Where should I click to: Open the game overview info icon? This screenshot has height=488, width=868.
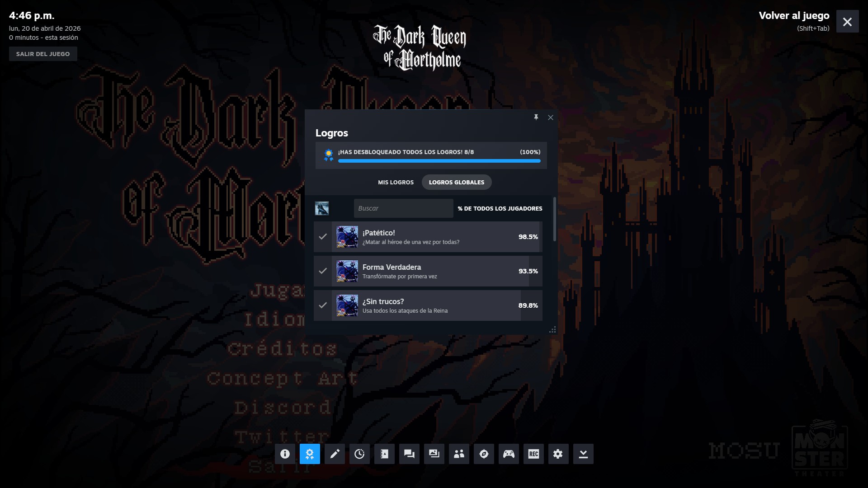(285, 454)
